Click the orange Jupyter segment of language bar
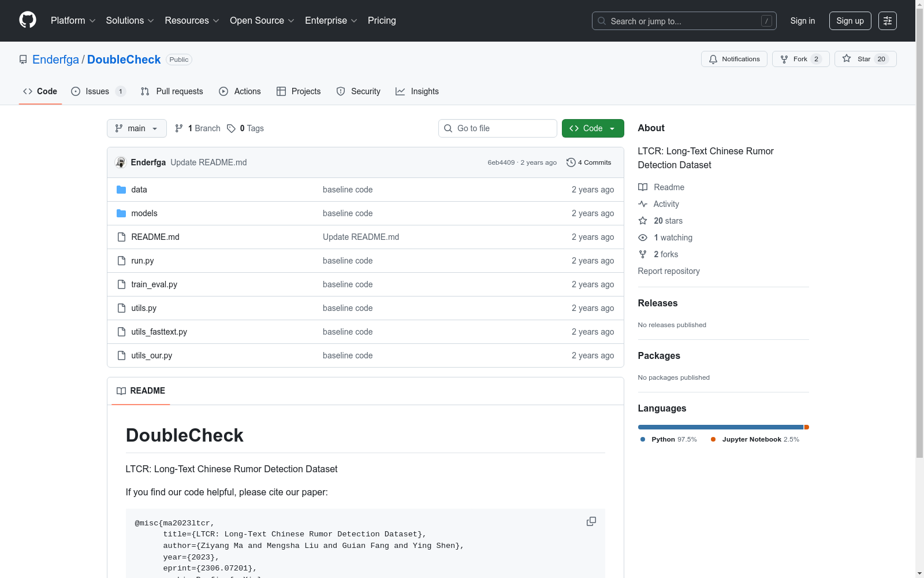This screenshot has height=578, width=924. pos(807,427)
